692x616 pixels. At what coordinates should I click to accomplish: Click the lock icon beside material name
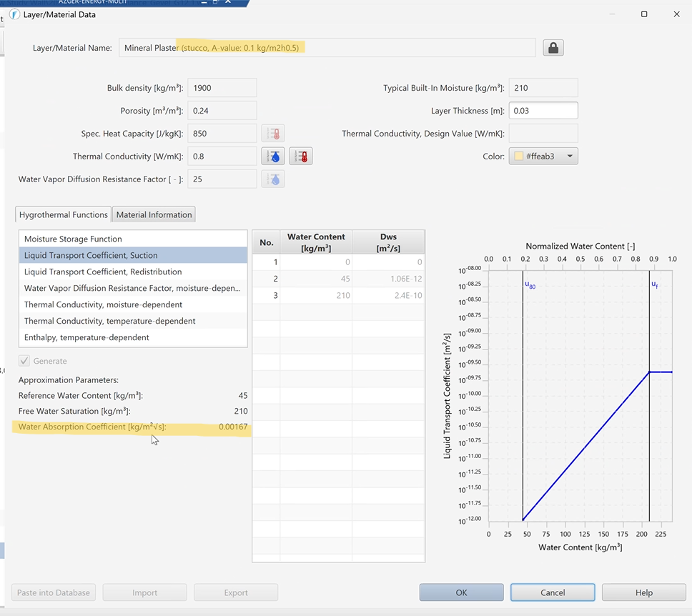[553, 48]
